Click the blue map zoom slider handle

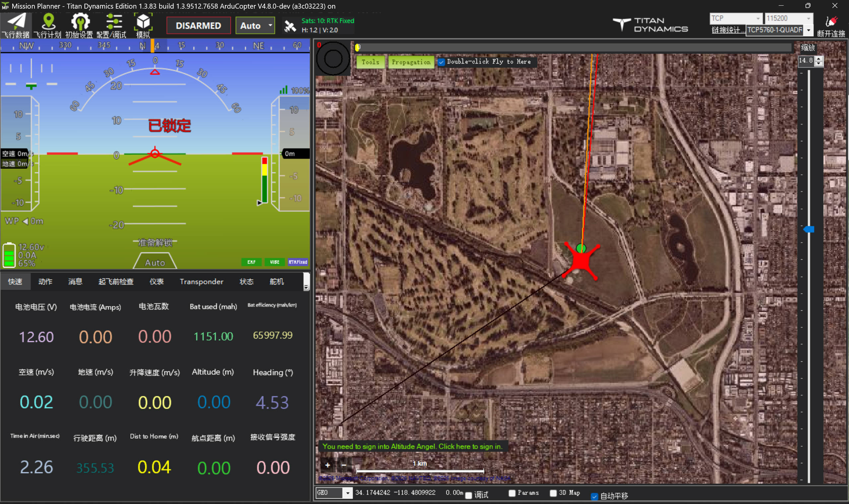pyautogui.click(x=809, y=229)
